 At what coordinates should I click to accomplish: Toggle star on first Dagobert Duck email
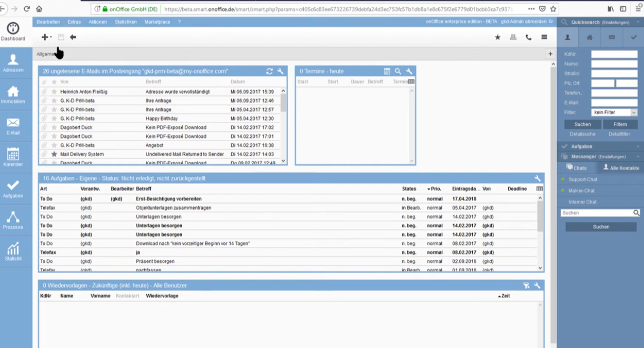pos(54,127)
